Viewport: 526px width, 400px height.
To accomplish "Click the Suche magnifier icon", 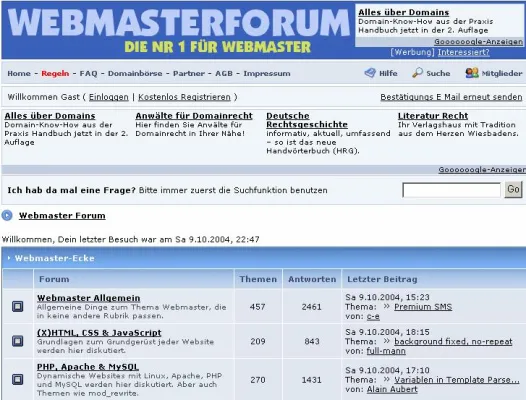I will (x=417, y=73).
